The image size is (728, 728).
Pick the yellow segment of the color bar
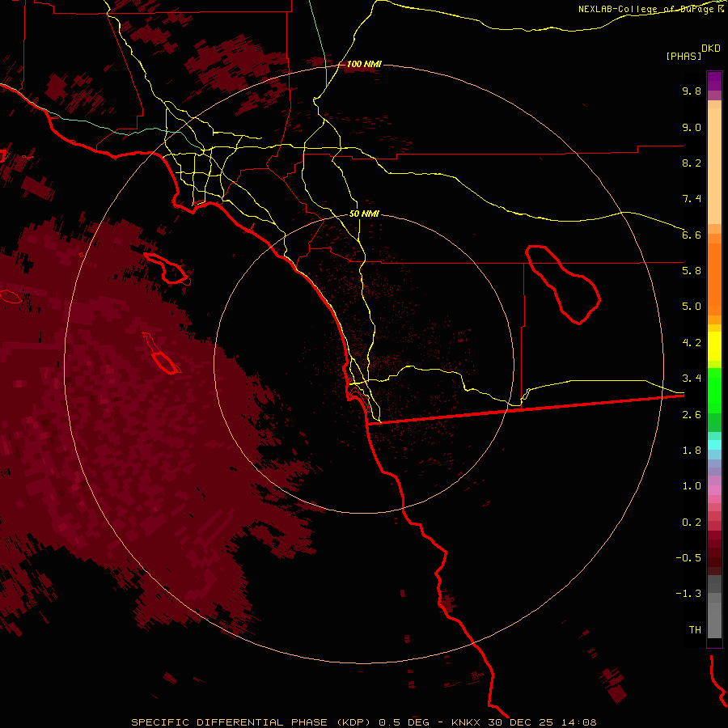714,346
